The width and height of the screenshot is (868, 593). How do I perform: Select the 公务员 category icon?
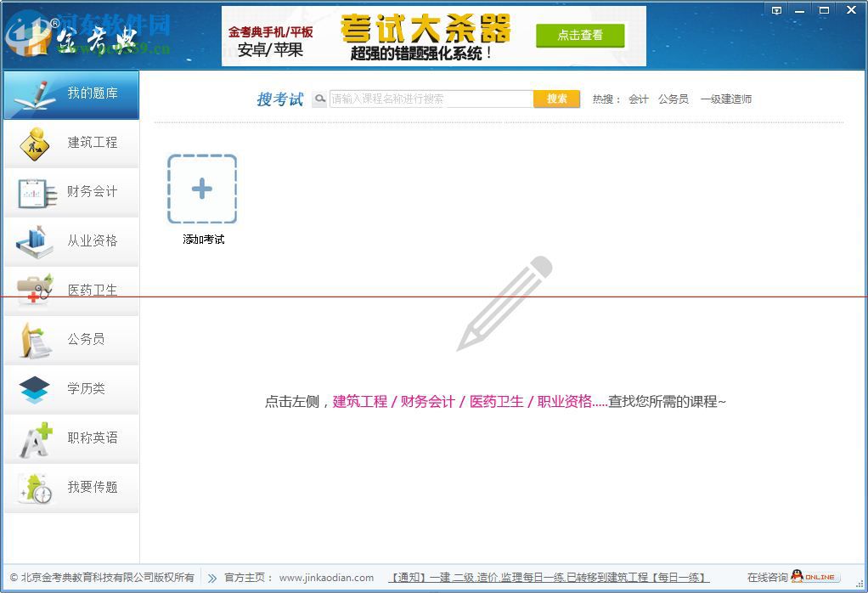[70, 340]
